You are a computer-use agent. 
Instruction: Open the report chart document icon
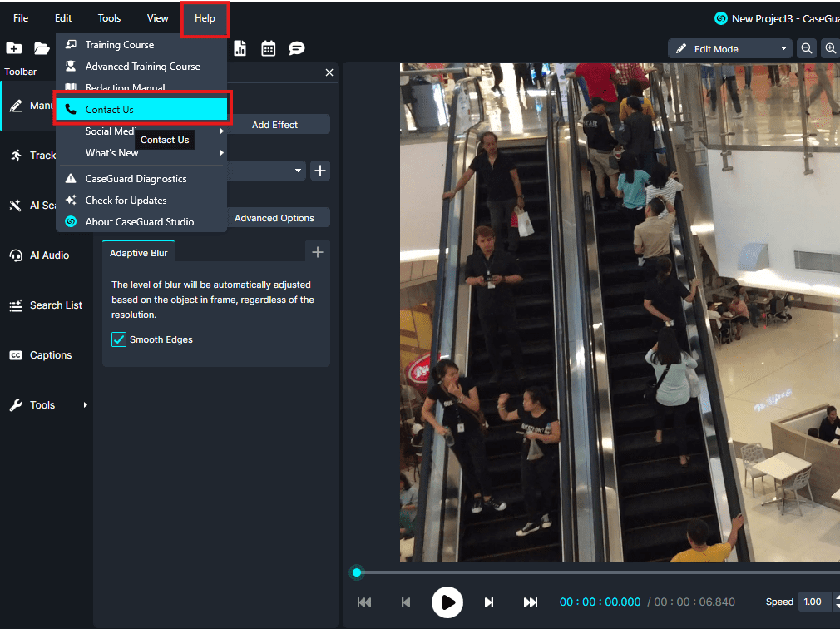tap(240, 48)
